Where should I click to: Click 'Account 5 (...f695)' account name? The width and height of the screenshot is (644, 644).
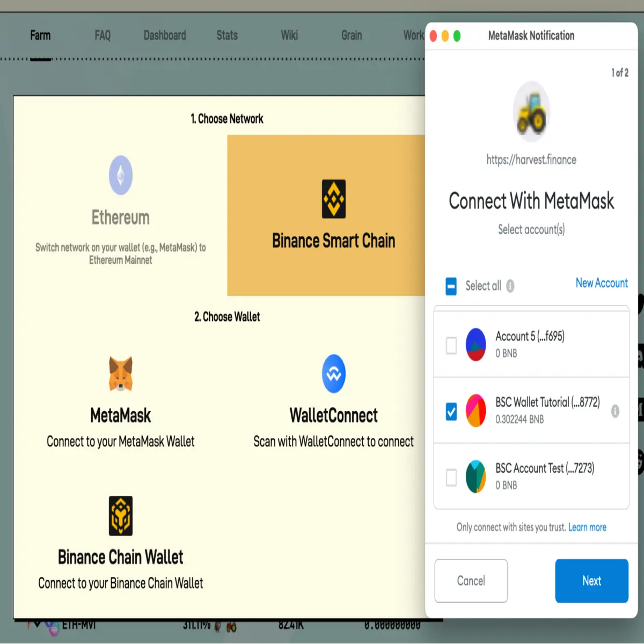530,336
